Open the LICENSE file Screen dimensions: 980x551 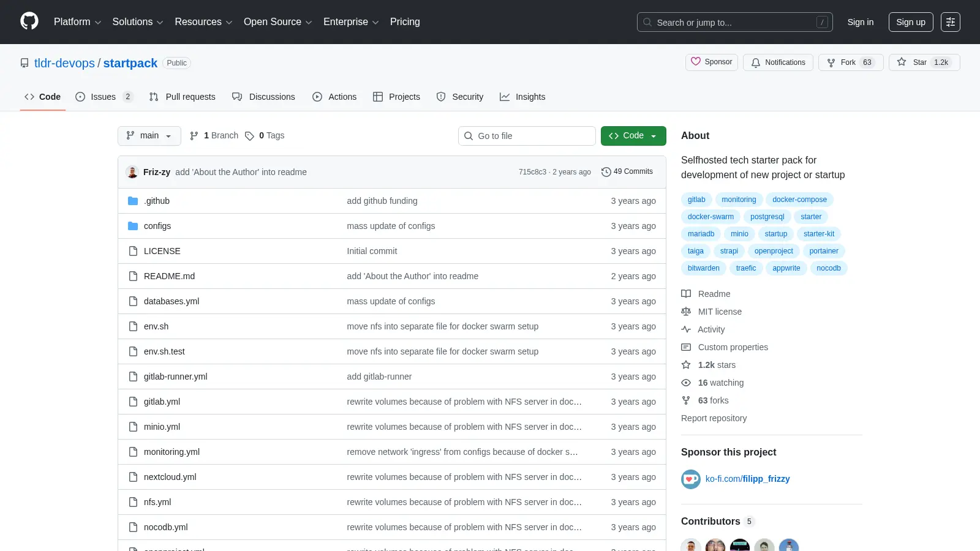pos(162,251)
